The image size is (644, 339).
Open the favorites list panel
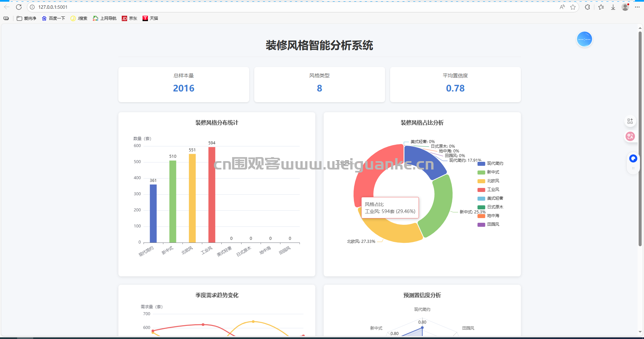601,7
